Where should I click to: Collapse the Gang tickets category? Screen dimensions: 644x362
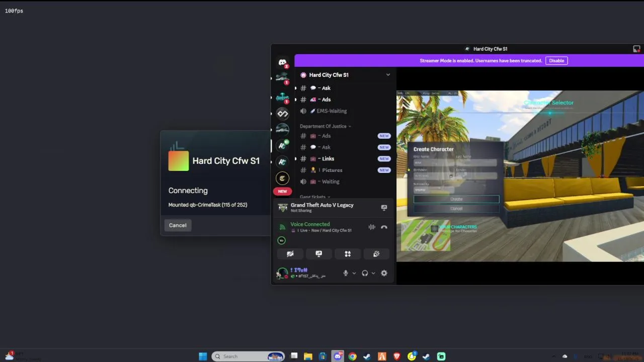point(315,197)
